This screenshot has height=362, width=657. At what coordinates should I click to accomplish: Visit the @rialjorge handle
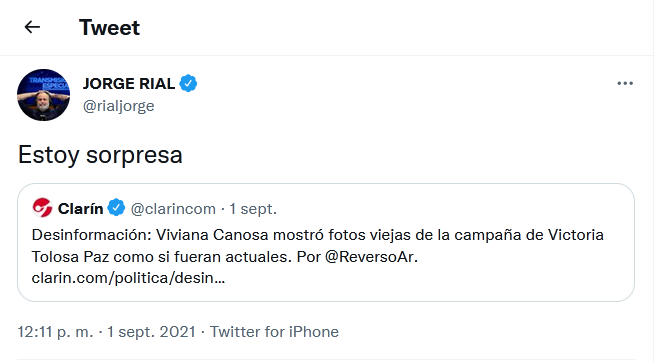119,106
